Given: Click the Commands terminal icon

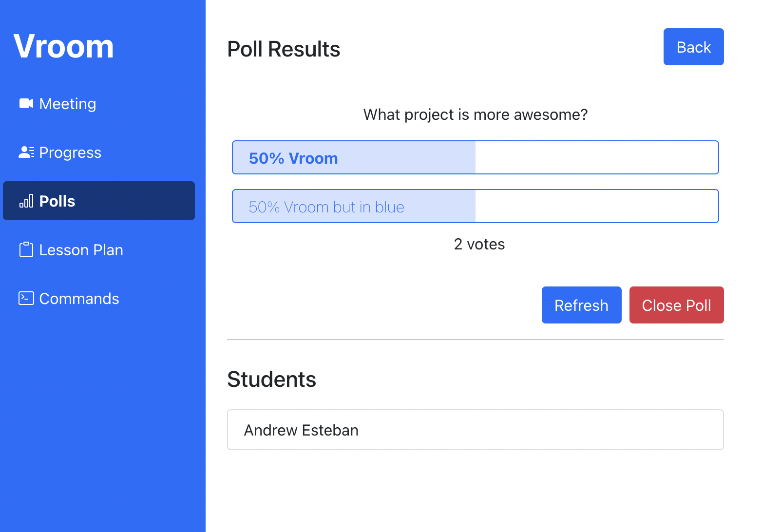Looking at the screenshot, I should [26, 298].
